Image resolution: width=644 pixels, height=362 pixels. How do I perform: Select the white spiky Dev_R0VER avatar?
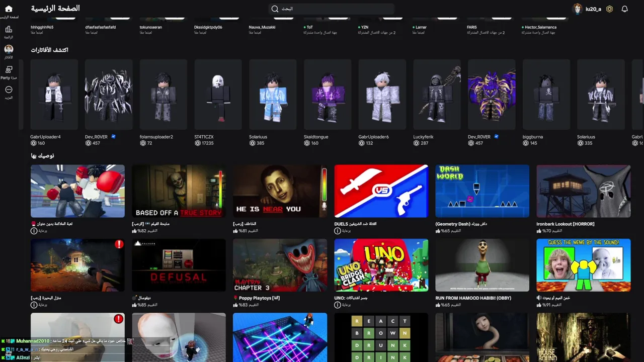coord(109,95)
